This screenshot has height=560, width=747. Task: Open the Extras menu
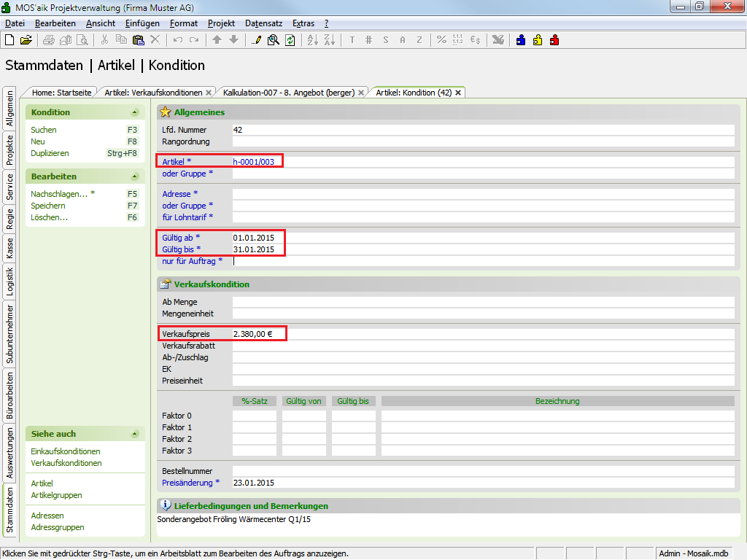click(303, 23)
